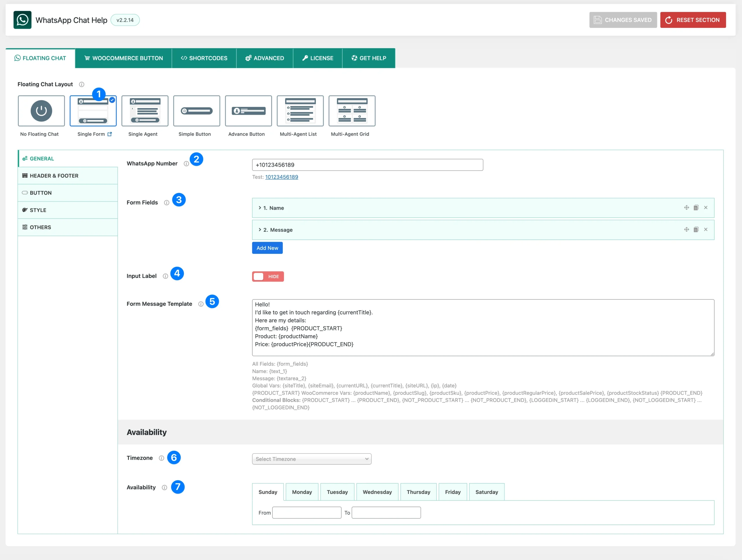Click the Add New button
The height and width of the screenshot is (560, 742).
(267, 248)
